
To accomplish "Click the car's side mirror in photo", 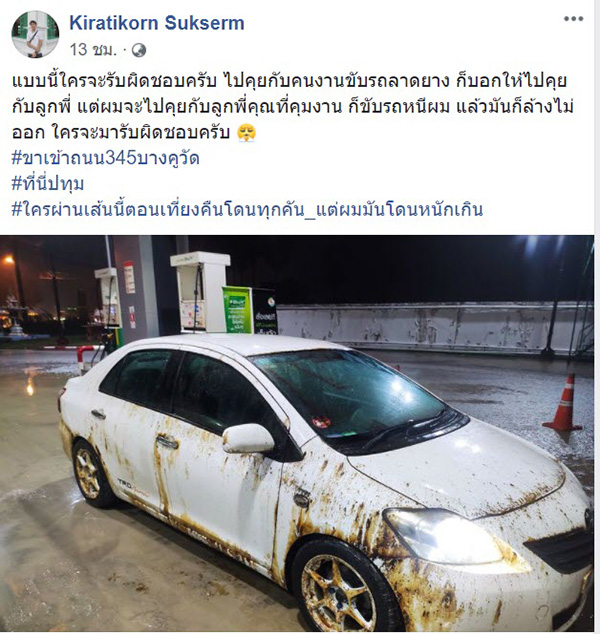I will 248,438.
